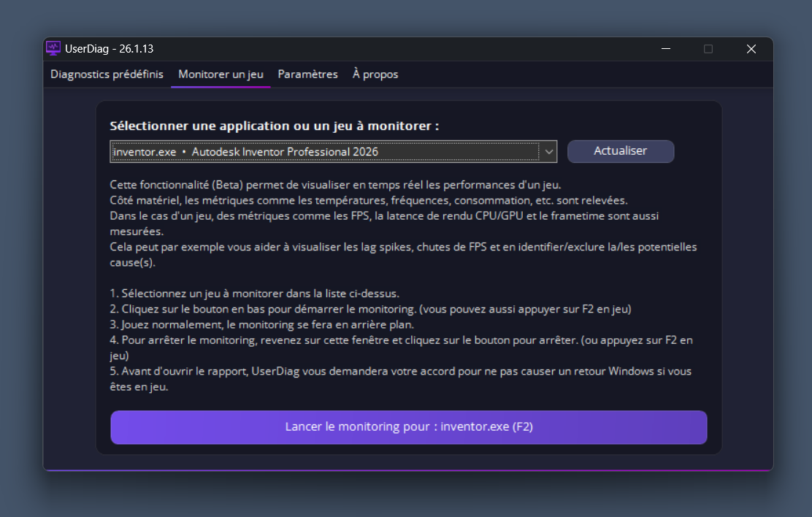Click step 1 about selecting a game
812x517 pixels.
pyautogui.click(x=255, y=294)
